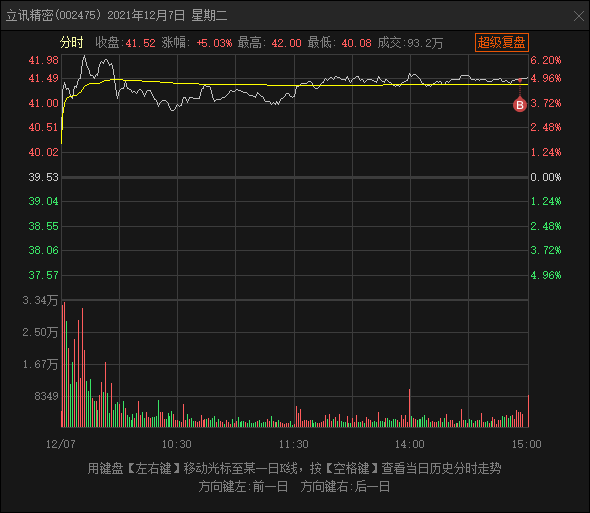Click the 11:30 time axis label
This screenshot has height=513, width=590.
coord(293,444)
